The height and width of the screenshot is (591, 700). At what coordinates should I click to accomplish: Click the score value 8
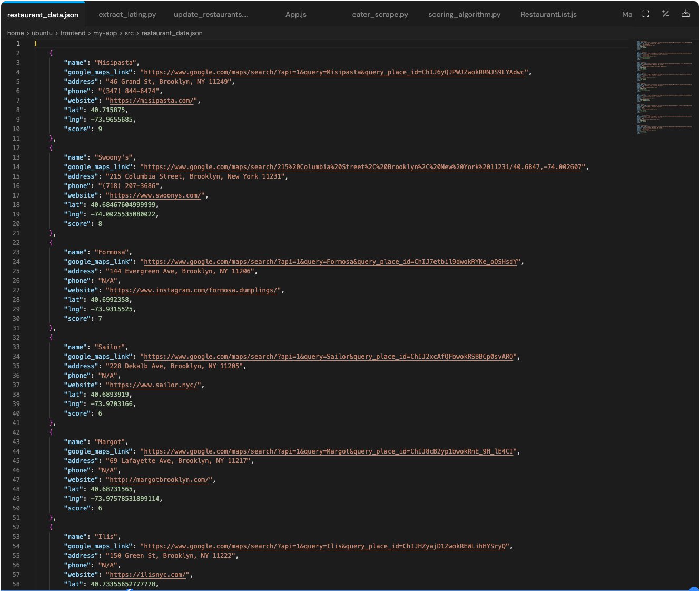tap(100, 224)
